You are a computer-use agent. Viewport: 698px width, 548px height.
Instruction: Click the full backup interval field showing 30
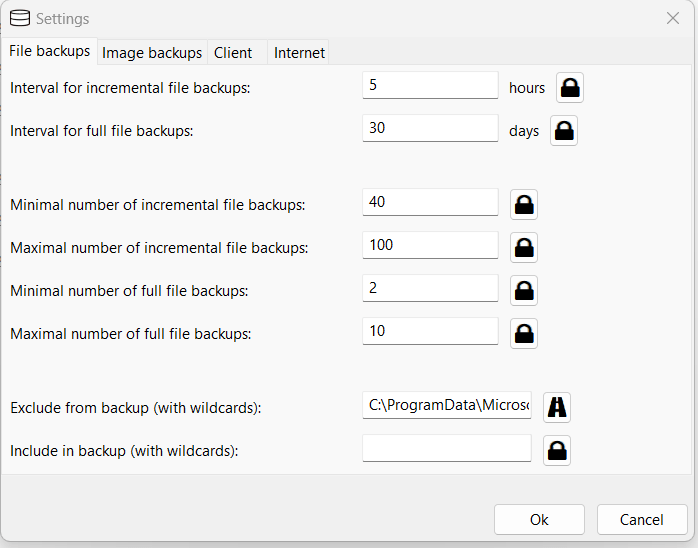[430, 128]
